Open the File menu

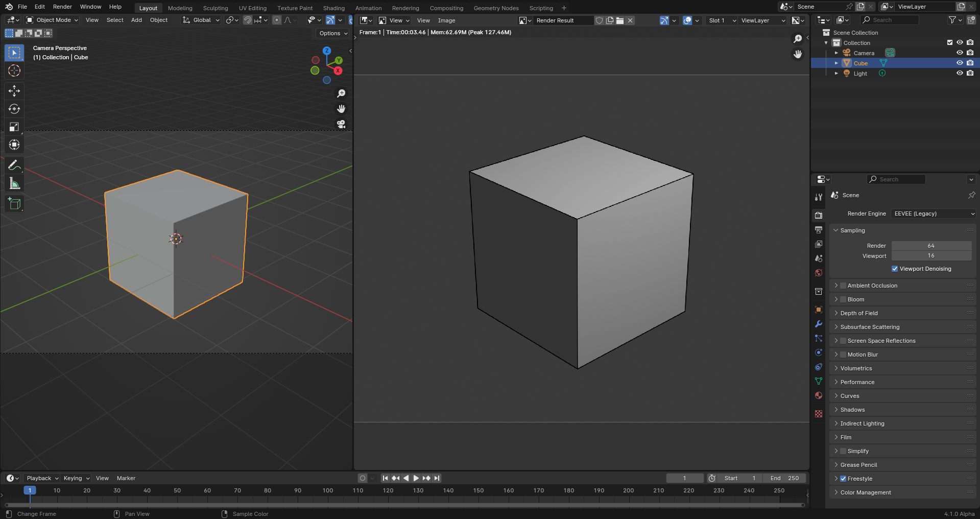pos(22,7)
